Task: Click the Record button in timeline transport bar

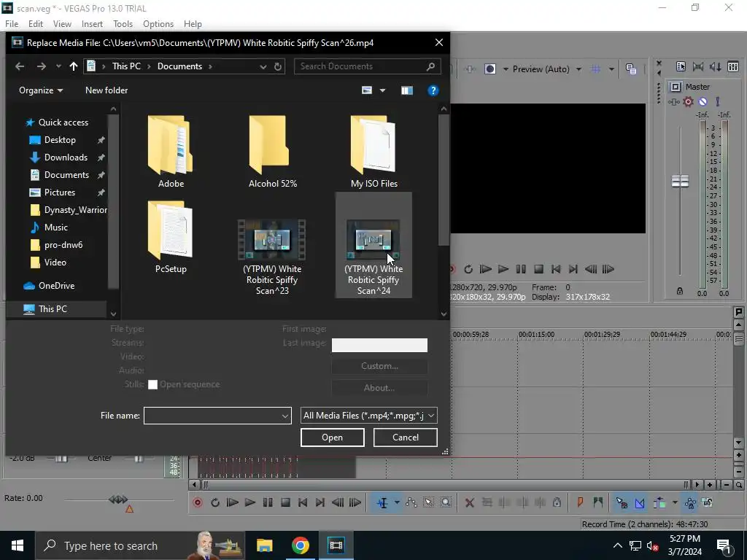Action: pyautogui.click(x=197, y=502)
